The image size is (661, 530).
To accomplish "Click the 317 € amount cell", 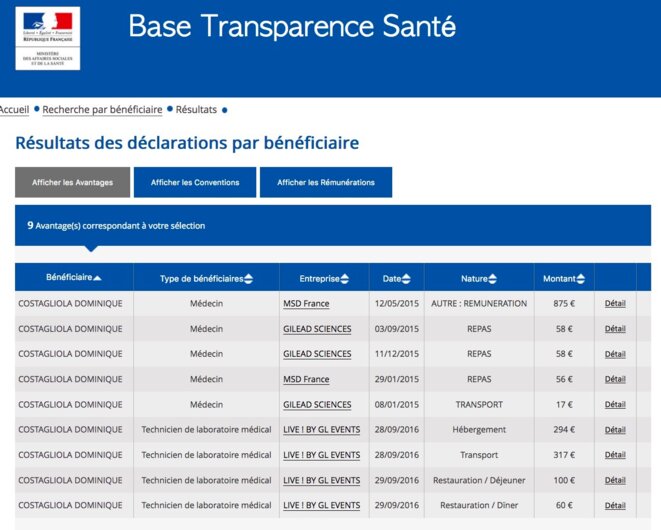I will click(564, 455).
